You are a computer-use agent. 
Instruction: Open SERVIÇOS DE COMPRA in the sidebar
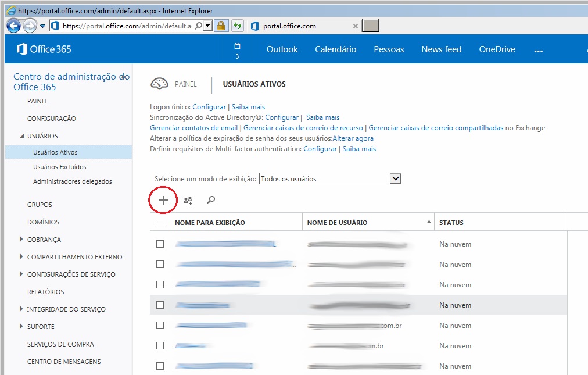60,344
